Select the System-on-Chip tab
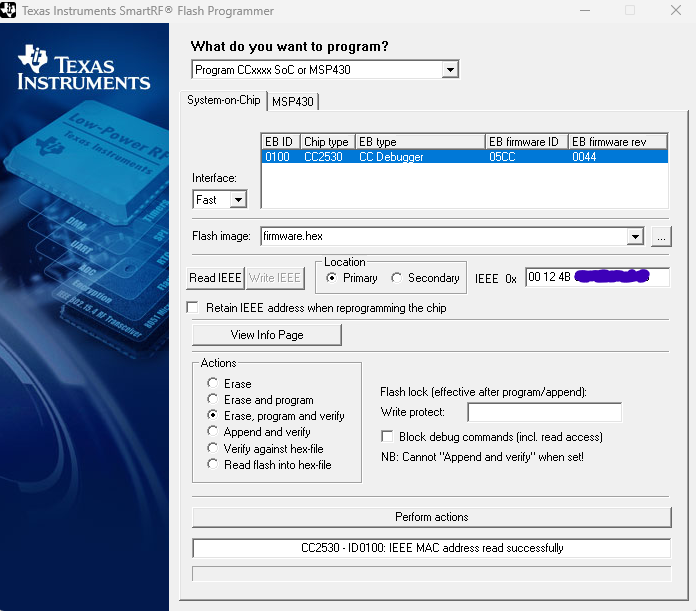Screen dimensions: 696x611 (223, 100)
